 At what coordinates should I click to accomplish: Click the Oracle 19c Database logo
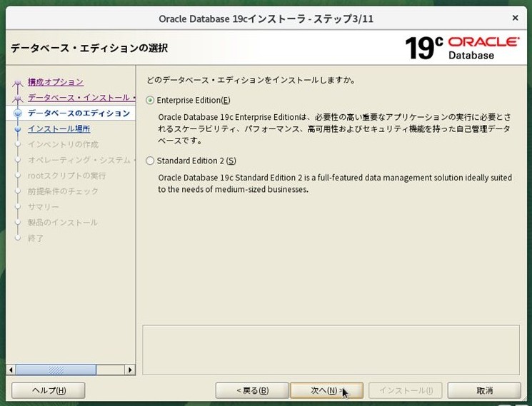pyautogui.click(x=462, y=48)
